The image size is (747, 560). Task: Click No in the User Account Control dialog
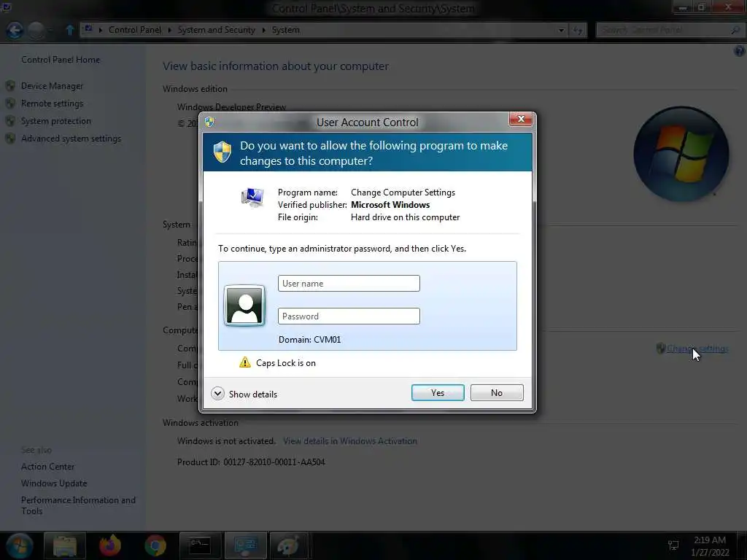point(496,393)
